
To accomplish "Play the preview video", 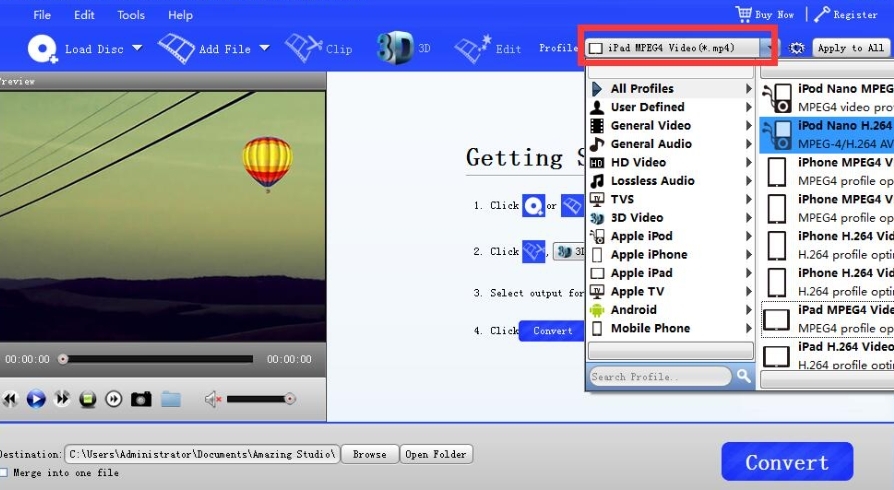I will click(36, 399).
